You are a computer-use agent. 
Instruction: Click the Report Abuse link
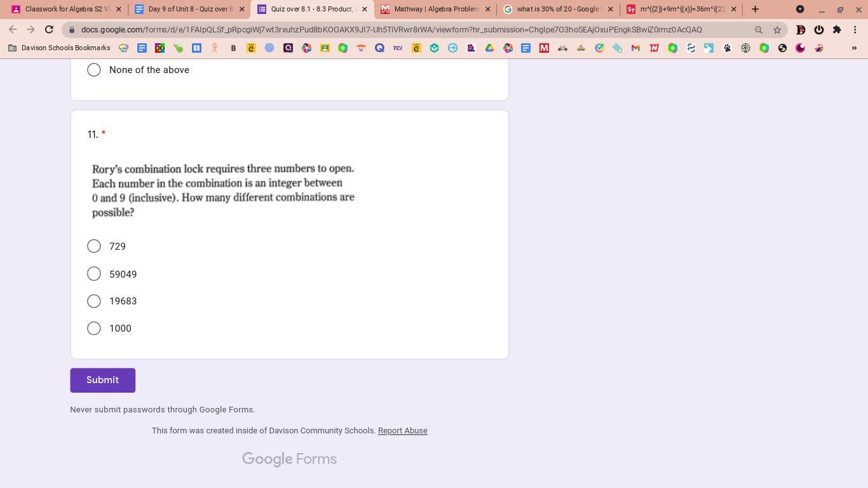(402, 431)
